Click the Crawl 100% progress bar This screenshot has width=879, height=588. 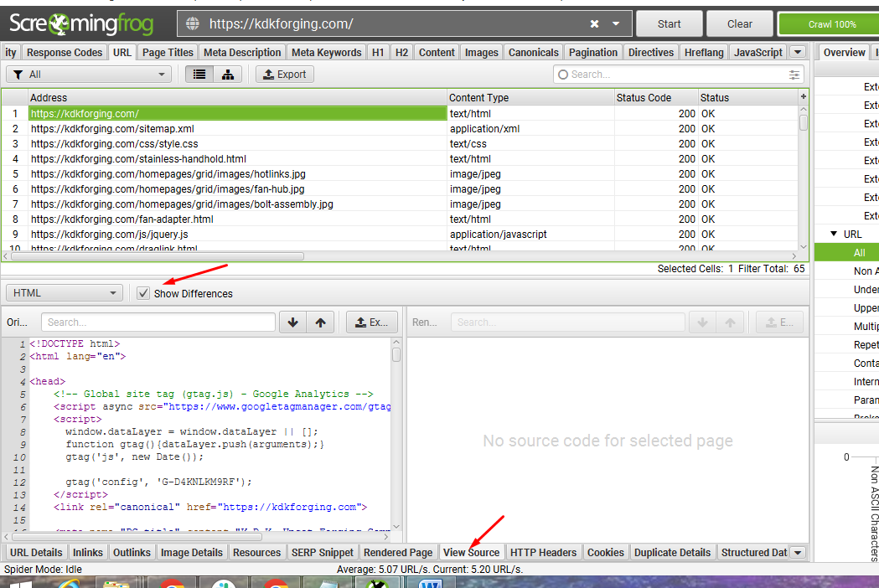coord(829,24)
